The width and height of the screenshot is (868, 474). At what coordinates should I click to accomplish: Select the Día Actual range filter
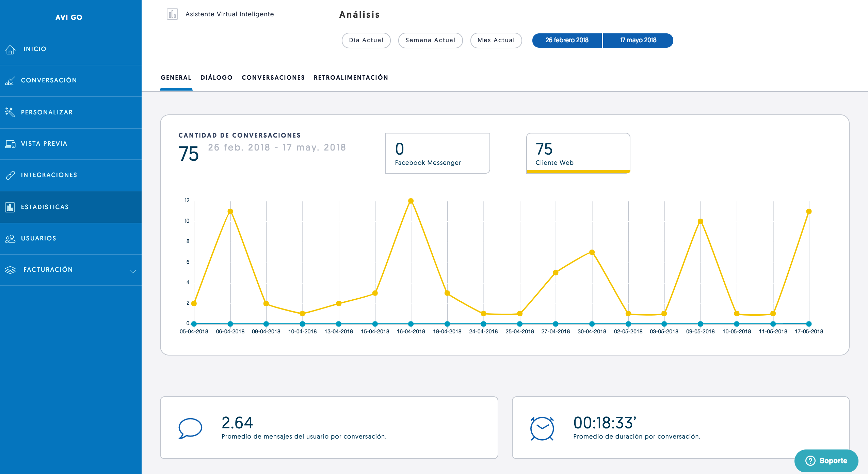[366, 40]
